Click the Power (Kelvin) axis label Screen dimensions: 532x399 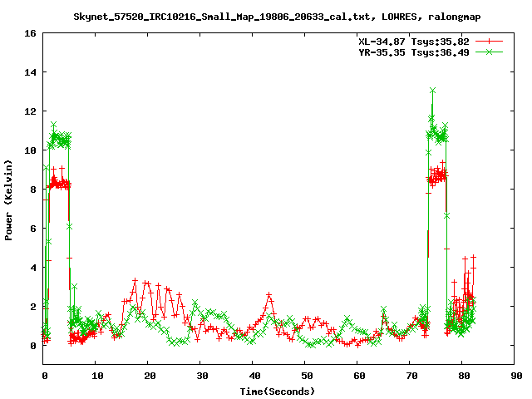8,200
